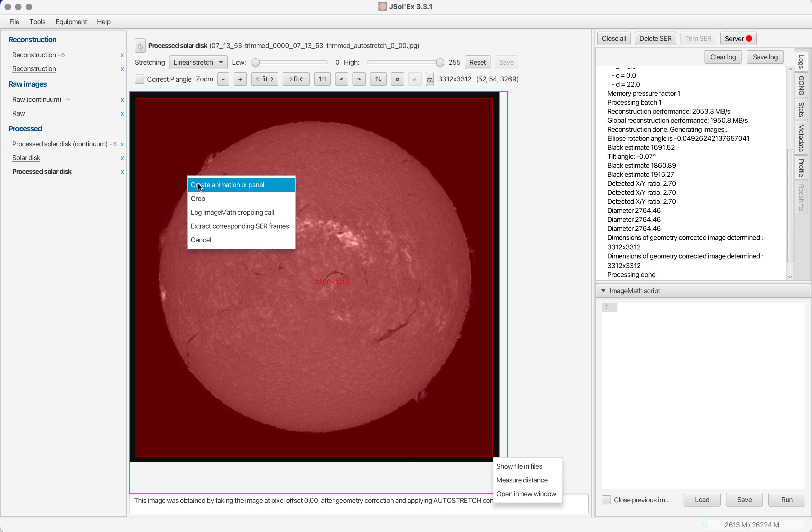Flip image vertically with up-down arrows
This screenshot has width=812, height=532.
pos(378,79)
